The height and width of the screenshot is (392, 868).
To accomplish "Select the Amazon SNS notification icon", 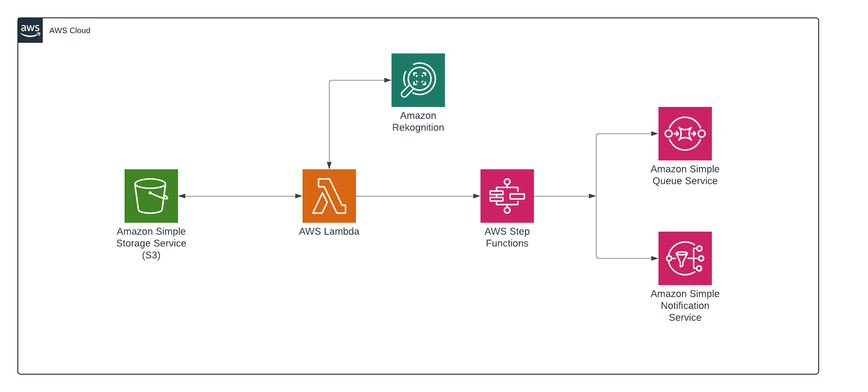I will pyautogui.click(x=685, y=258).
